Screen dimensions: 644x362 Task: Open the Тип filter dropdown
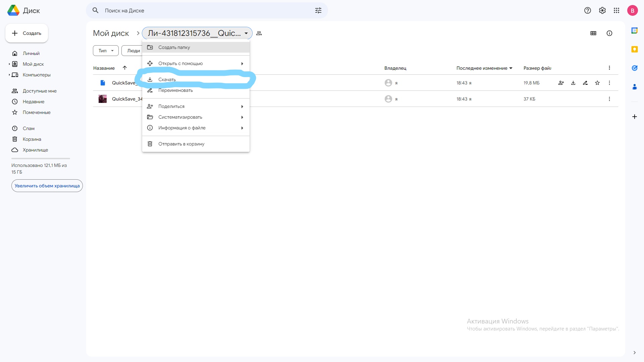tap(106, 51)
